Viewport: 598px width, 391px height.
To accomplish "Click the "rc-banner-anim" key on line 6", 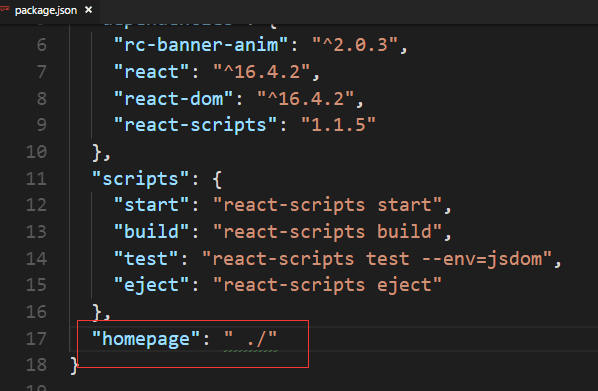I will coord(201,45).
